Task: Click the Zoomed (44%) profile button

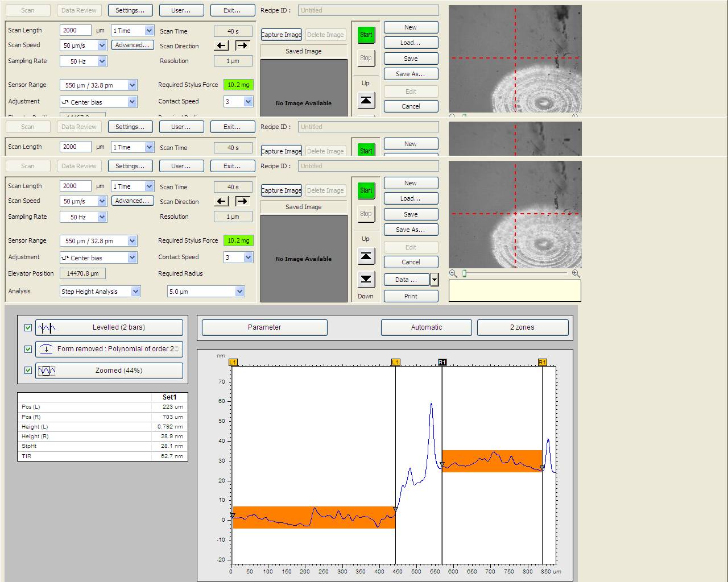Action: (109, 371)
